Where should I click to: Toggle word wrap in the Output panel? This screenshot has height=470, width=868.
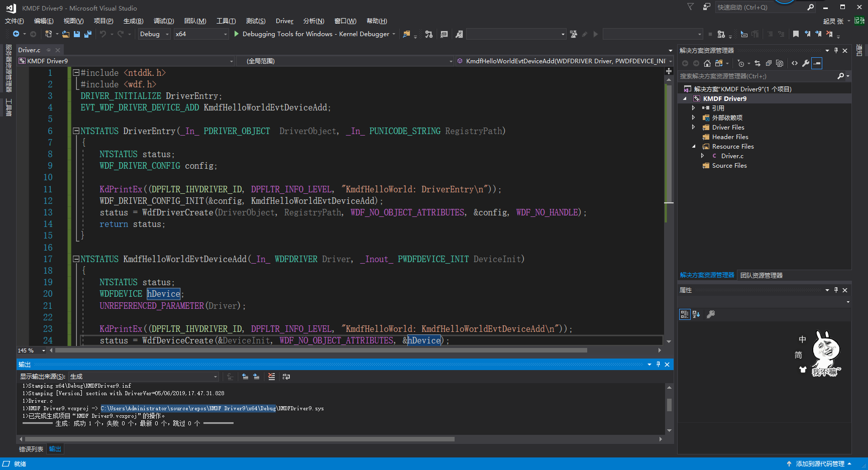[286, 377]
